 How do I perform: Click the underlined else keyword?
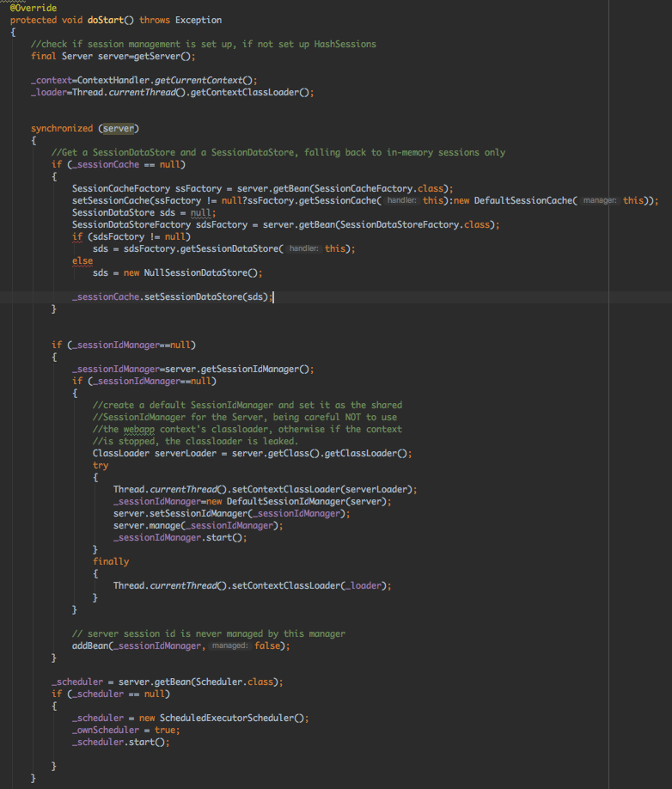coord(82,260)
